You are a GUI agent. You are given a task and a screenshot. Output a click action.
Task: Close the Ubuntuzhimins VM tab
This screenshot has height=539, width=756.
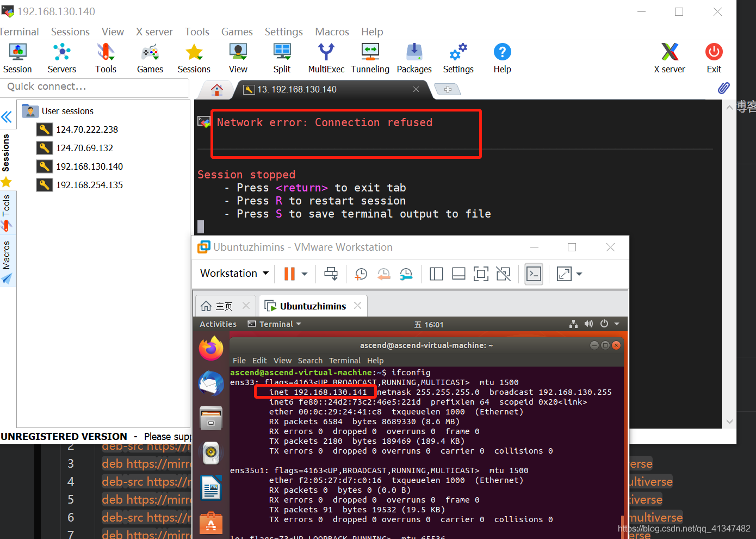[x=357, y=306]
